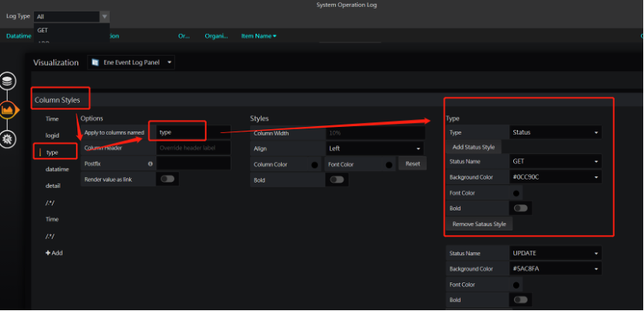Screen dimensions: 644x311
Task: Open the Type dropdown showing Status
Action: [555, 132]
